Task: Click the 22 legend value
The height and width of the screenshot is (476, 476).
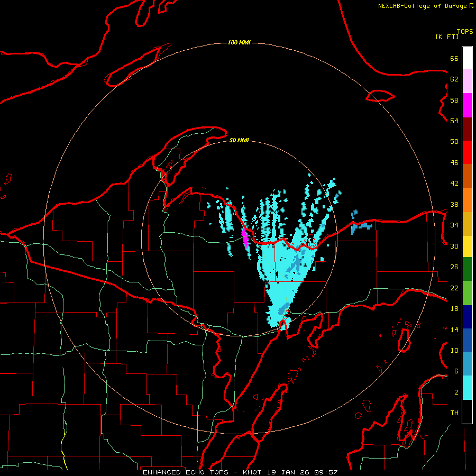Action: (454, 288)
